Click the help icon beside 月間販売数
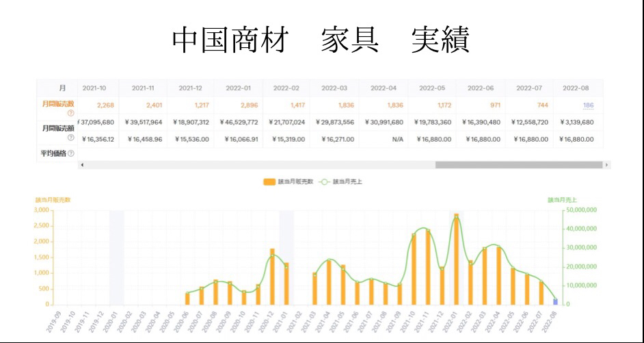 (69, 113)
